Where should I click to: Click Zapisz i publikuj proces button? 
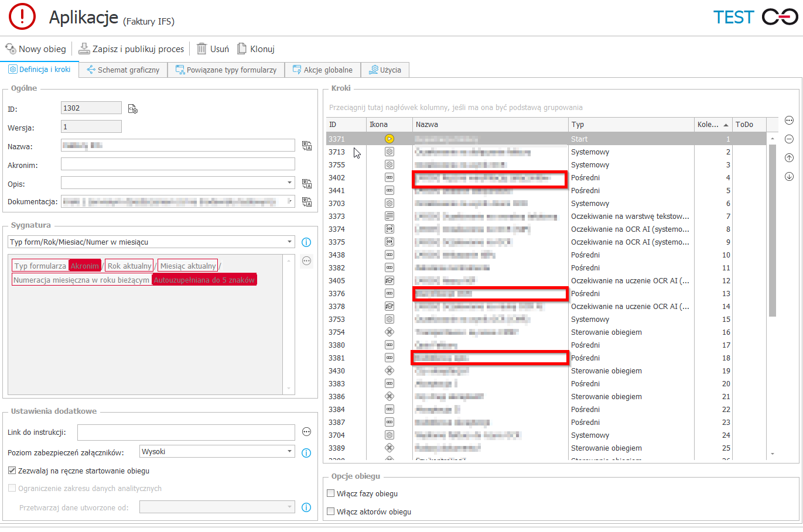[x=131, y=49]
